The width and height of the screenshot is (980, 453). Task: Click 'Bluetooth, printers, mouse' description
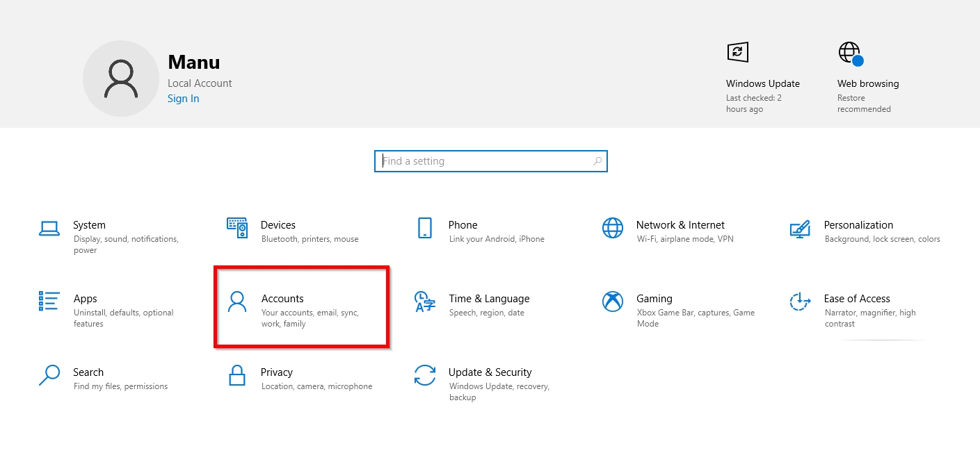point(310,239)
